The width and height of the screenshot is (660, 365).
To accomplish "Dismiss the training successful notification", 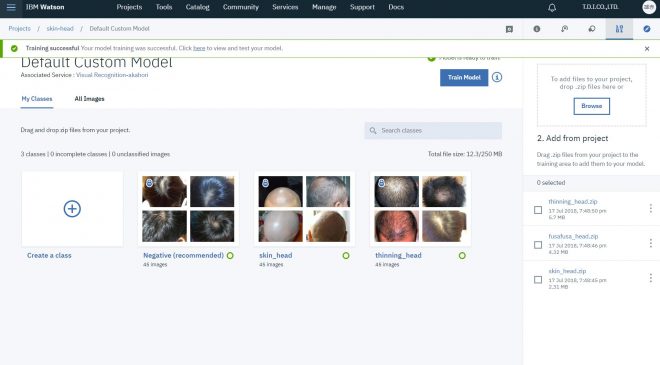I will [647, 49].
